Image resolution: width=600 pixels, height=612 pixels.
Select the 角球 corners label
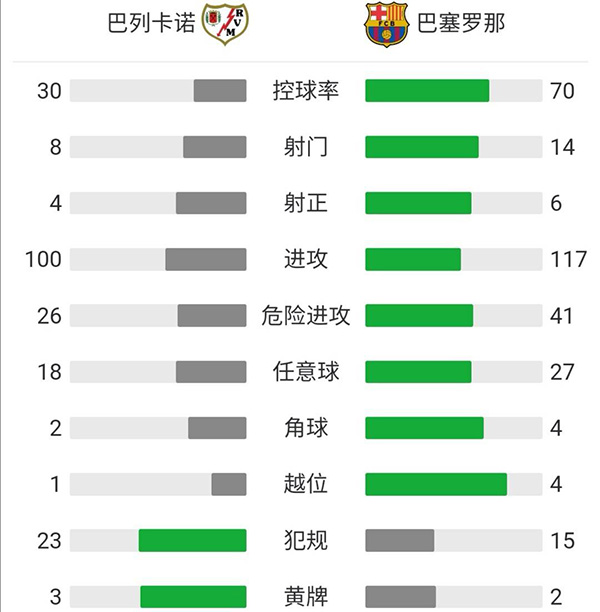point(305,428)
